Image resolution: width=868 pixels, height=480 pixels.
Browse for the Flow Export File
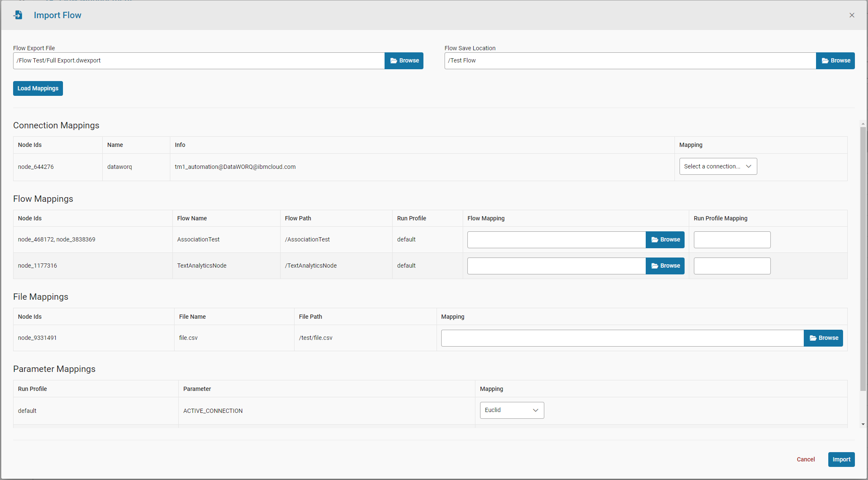[404, 61]
